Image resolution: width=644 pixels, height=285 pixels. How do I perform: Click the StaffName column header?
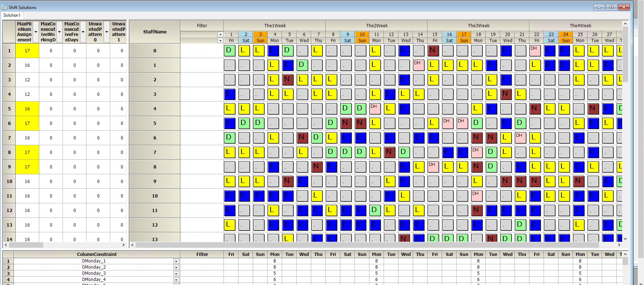(x=155, y=32)
